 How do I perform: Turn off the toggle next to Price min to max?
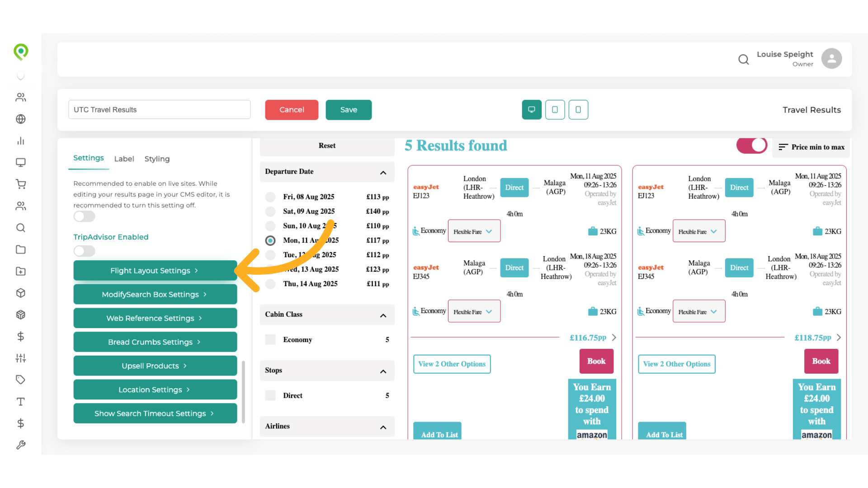tap(751, 145)
